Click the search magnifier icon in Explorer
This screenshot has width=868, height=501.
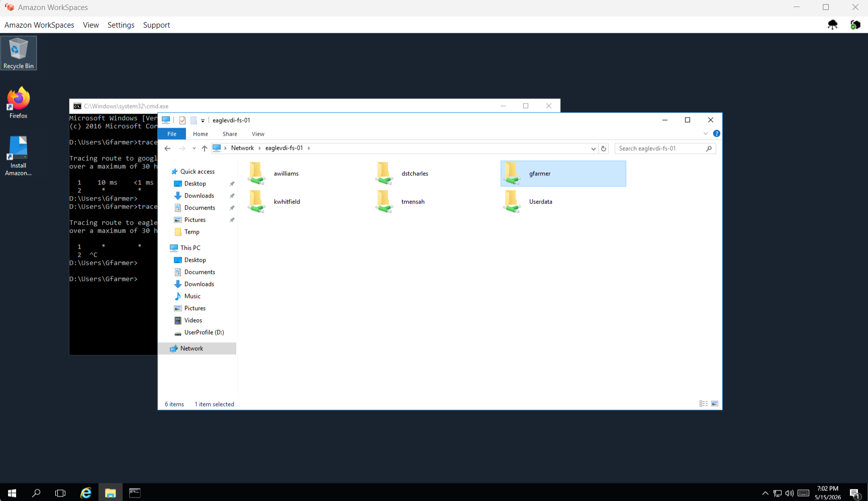pyautogui.click(x=709, y=148)
